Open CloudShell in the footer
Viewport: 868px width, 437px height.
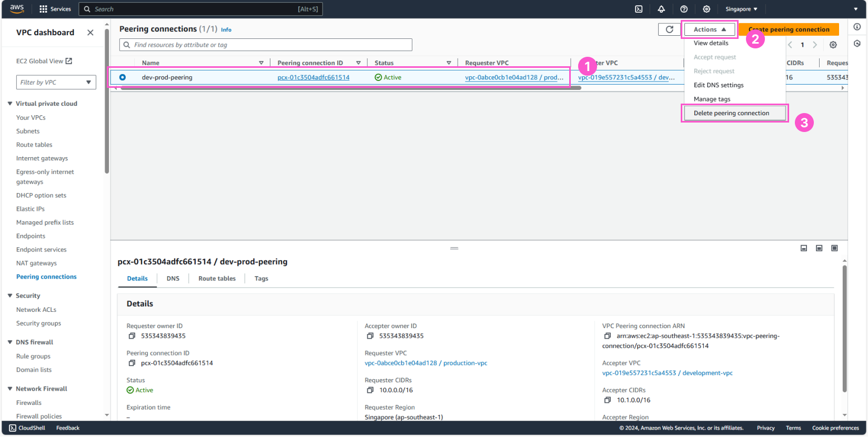(x=27, y=428)
